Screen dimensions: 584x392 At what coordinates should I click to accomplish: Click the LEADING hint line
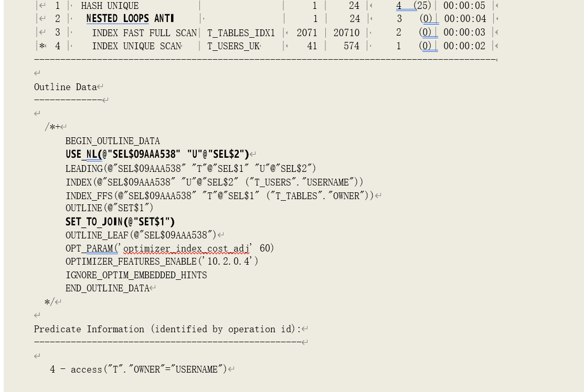(x=190, y=168)
